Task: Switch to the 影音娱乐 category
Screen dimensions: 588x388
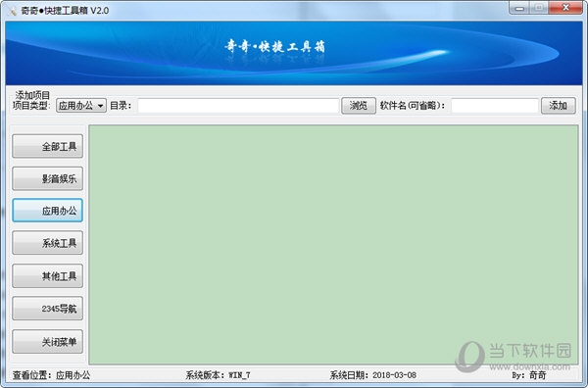Action: tap(48, 178)
